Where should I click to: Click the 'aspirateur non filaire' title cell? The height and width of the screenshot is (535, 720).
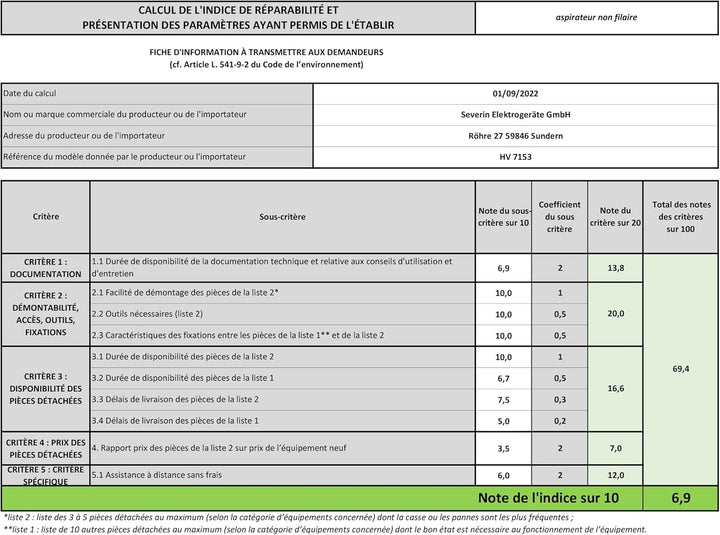pos(596,17)
